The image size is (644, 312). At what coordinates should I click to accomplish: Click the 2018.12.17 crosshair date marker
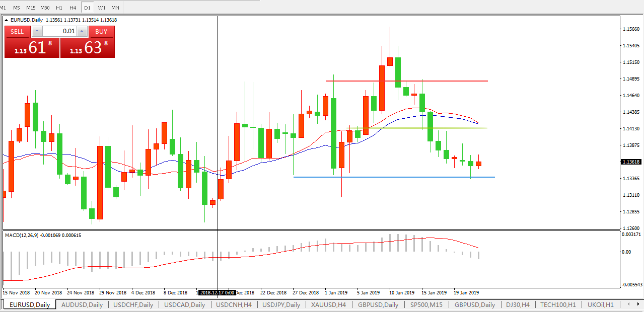coord(217,292)
